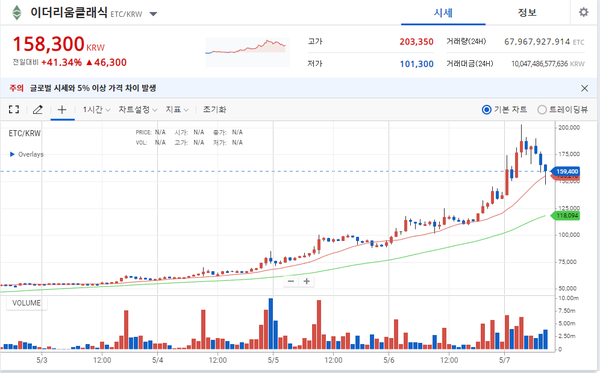Click the ETC/KRW label inside the chart
Viewport: 600px width, 373px height.
tap(24, 133)
